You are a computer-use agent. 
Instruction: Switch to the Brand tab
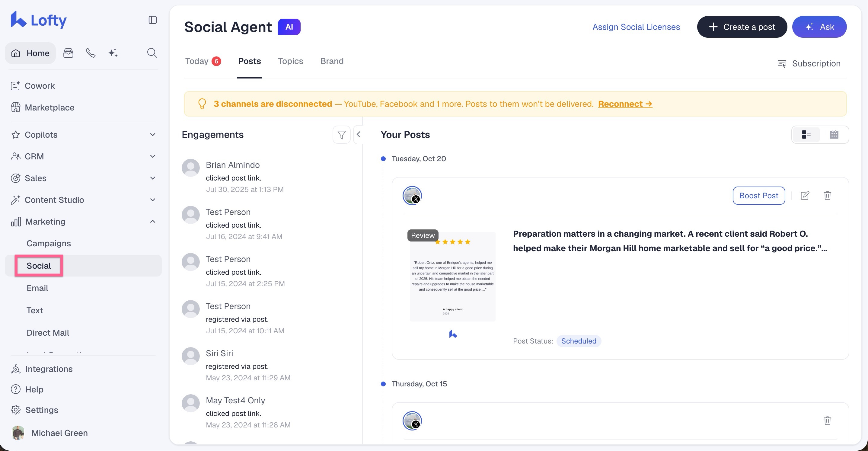(x=332, y=61)
